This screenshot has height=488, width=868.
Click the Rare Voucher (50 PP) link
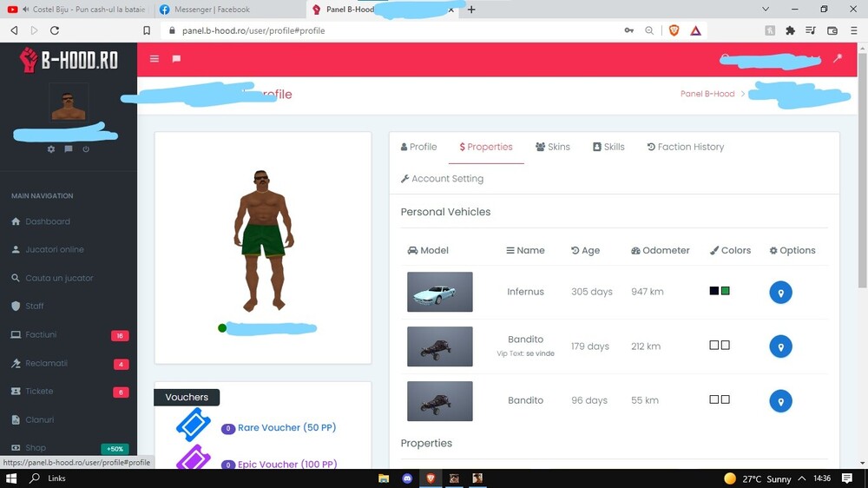tap(286, 427)
